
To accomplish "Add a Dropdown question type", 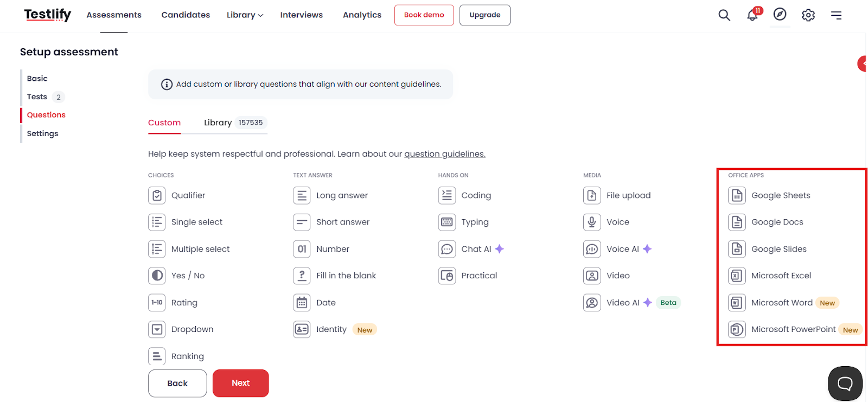I will (x=181, y=329).
